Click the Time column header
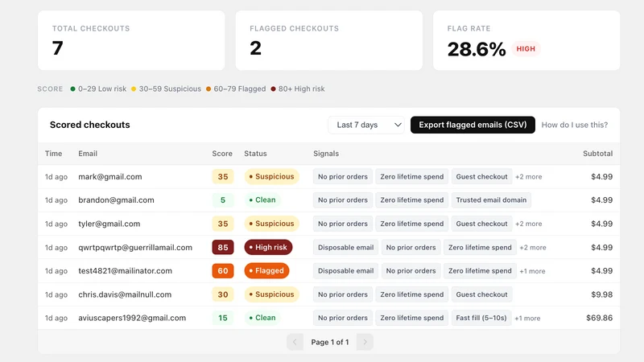 pyautogui.click(x=53, y=154)
